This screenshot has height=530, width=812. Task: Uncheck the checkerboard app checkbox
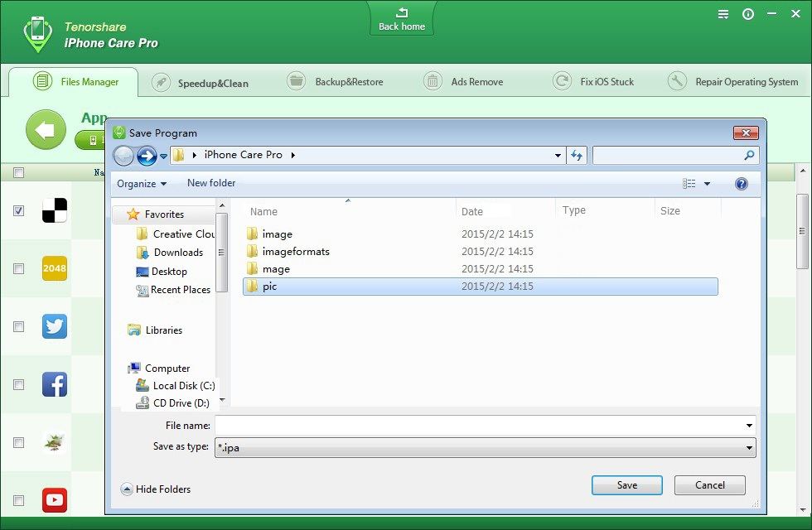18,210
